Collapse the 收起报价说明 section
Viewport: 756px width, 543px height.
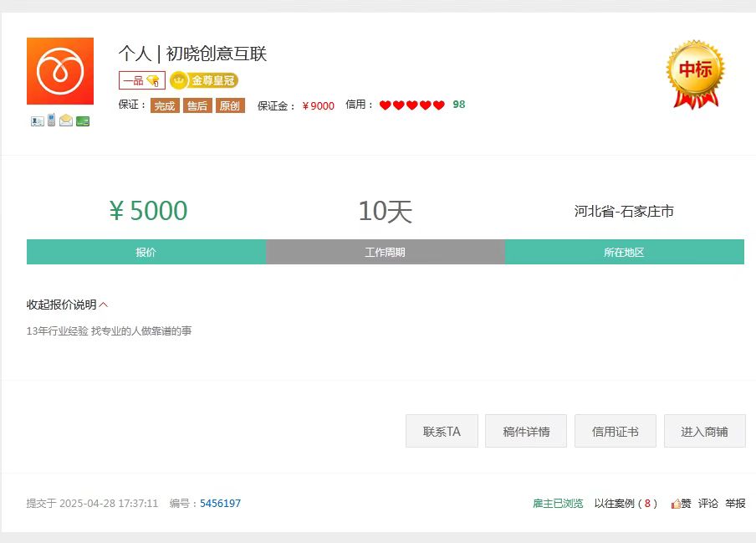point(67,305)
